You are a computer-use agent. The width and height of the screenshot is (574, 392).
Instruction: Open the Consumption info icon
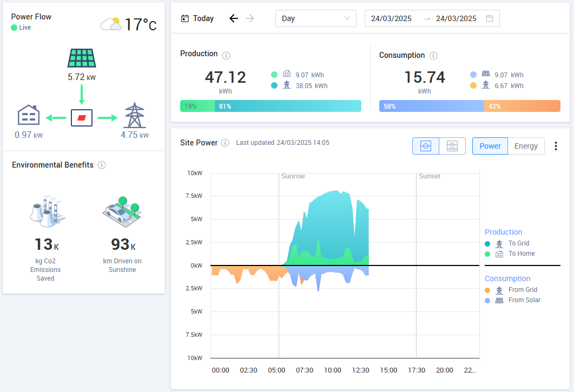point(433,56)
